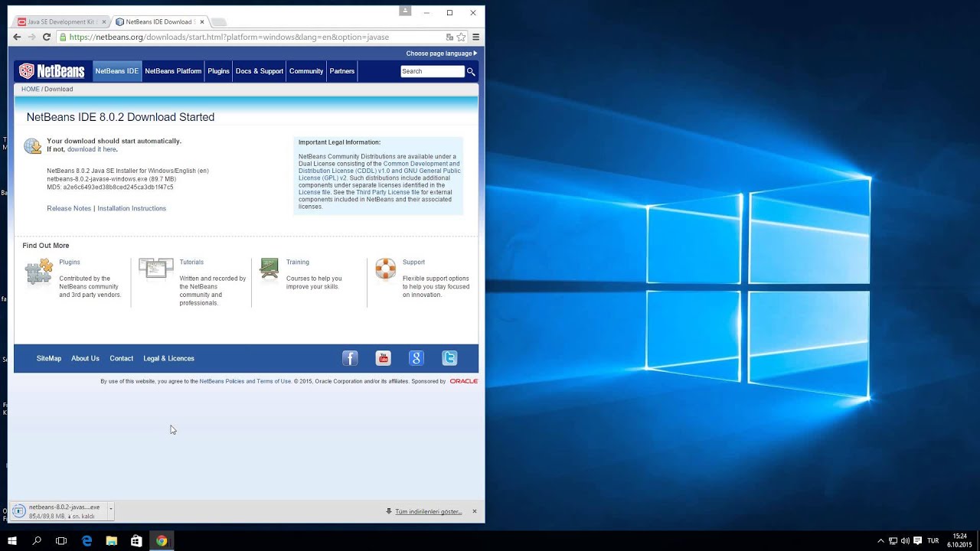Click the volume speaker tray icon
980x551 pixels.
pos(905,540)
